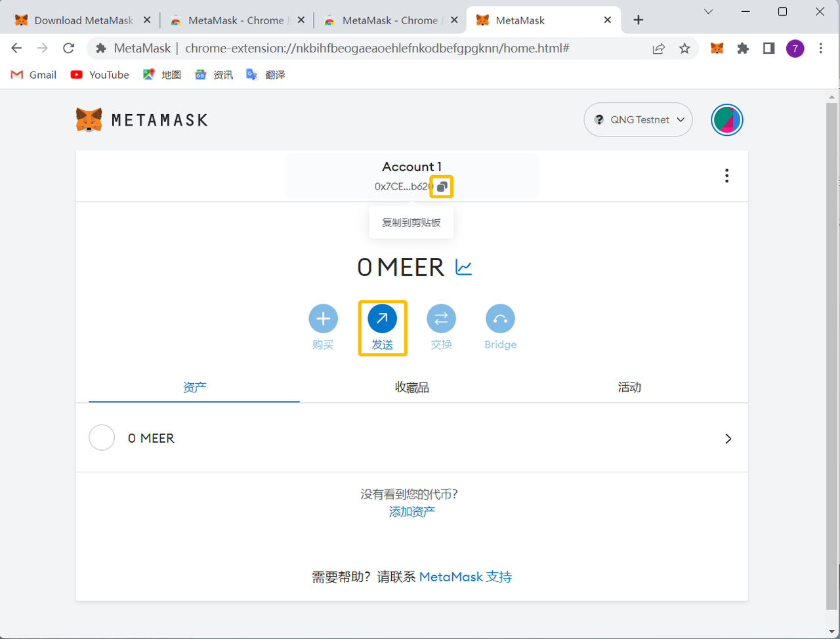The height and width of the screenshot is (639, 840).
Task: Switch to the 活动 tab
Action: point(629,387)
